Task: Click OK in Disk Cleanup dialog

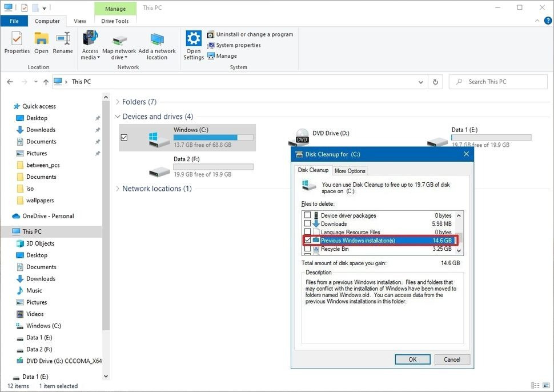Action: (x=412, y=359)
